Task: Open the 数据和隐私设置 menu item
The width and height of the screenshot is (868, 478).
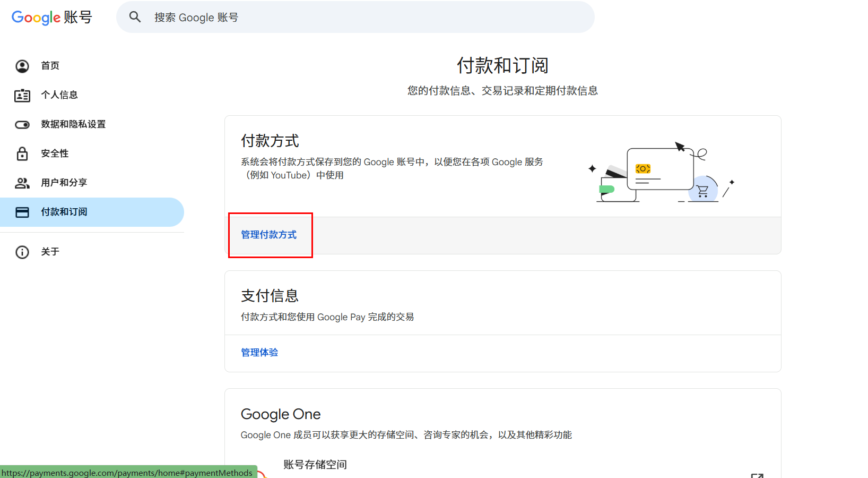Action: click(x=92, y=124)
